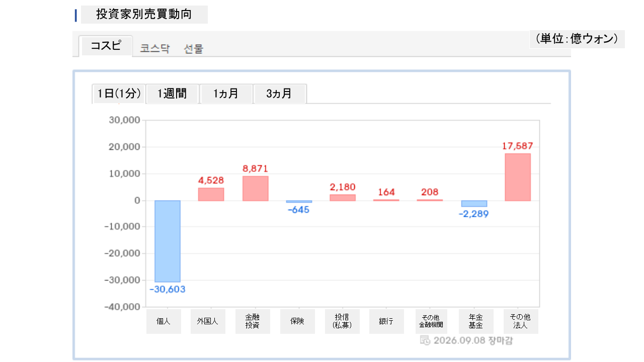Viewport: 644px width, 362px height.
Task: Click the 金融投資 bar showing 8,871
Action: tap(256, 189)
